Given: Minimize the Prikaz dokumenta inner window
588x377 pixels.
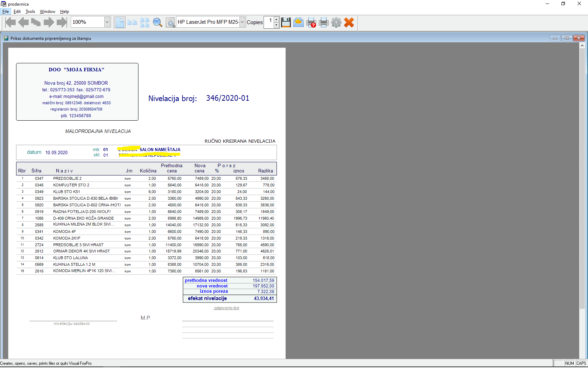Looking at the screenshot, I should [555, 38].
